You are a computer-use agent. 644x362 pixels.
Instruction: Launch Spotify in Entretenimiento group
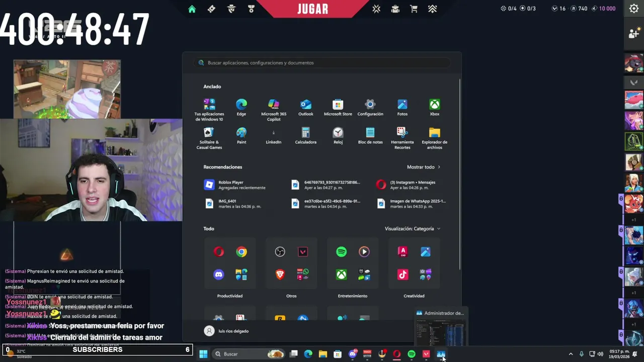click(341, 252)
